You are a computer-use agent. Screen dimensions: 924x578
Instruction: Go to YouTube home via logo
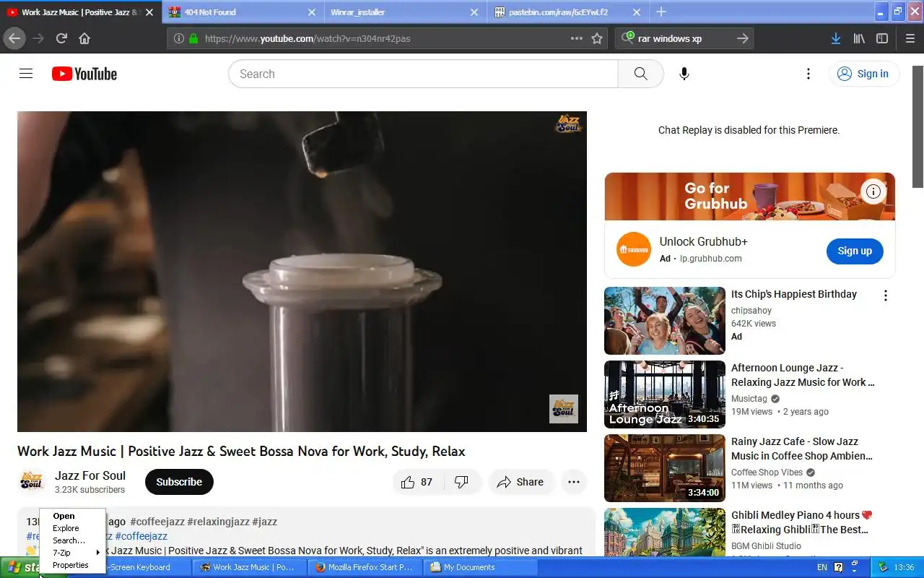84,74
